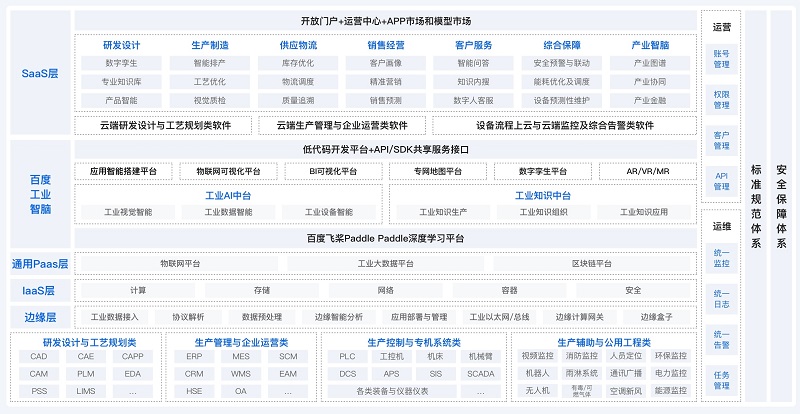This screenshot has width=800, height=414.
Task: Select the 'CAD' box
Action: pos(39,357)
